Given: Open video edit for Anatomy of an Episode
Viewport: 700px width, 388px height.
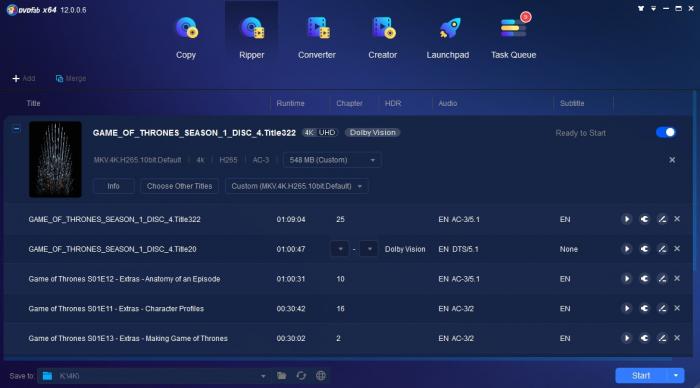Looking at the screenshot, I should (662, 279).
